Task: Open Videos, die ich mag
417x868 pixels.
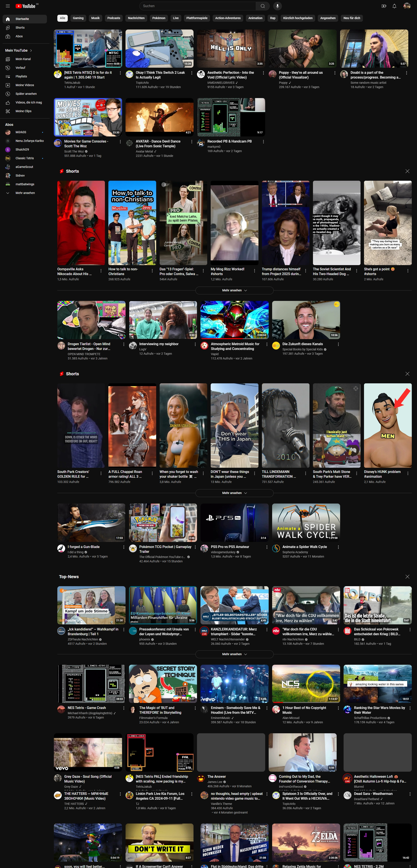Action: [25, 102]
